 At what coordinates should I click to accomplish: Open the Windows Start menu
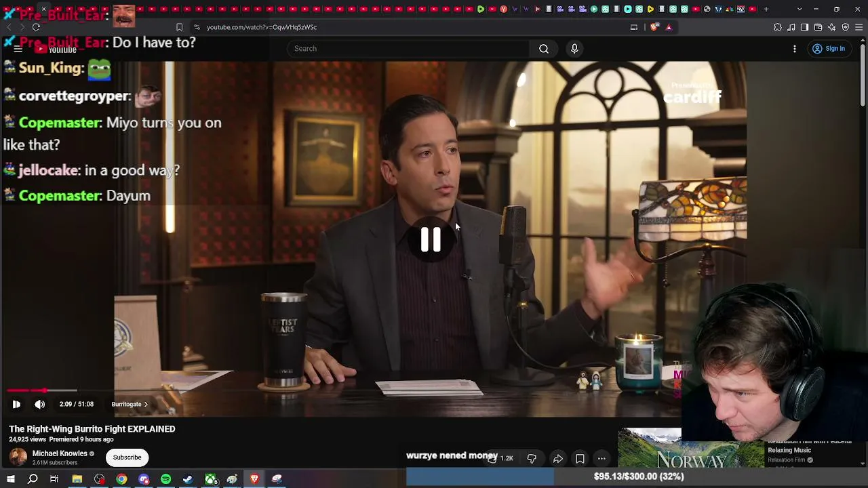(10, 479)
